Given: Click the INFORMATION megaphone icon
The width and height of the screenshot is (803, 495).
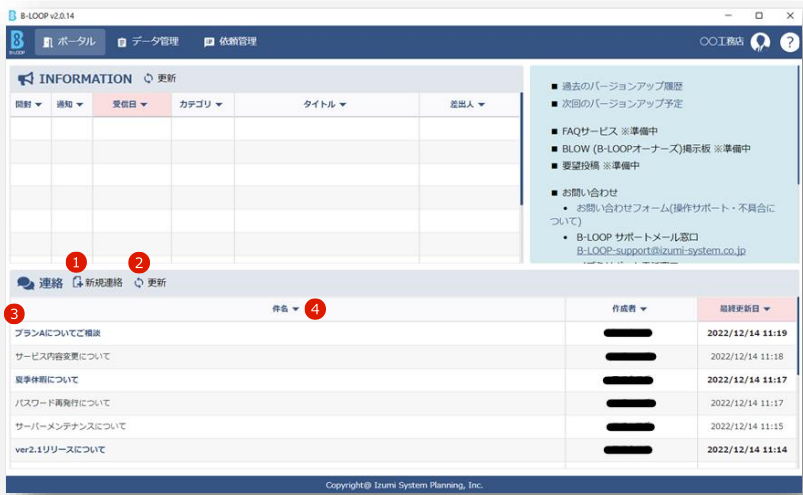Looking at the screenshot, I should [26, 79].
